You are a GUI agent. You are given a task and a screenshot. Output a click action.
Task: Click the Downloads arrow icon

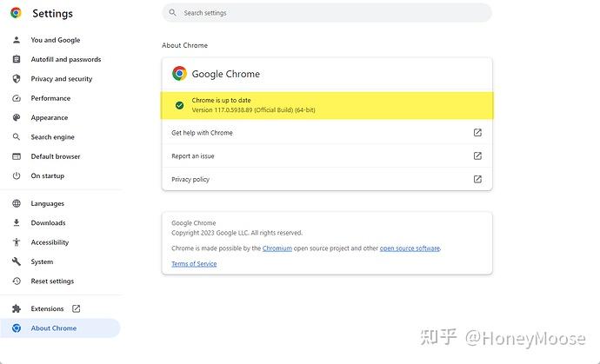click(16, 223)
